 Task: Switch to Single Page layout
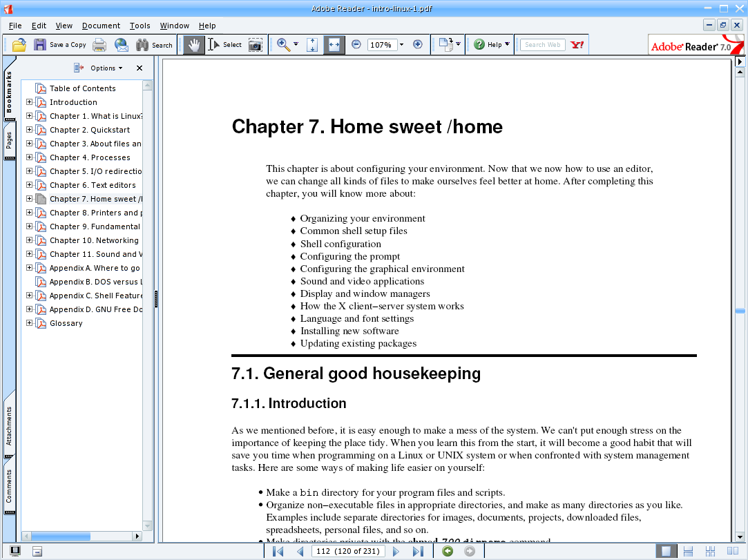(x=666, y=552)
